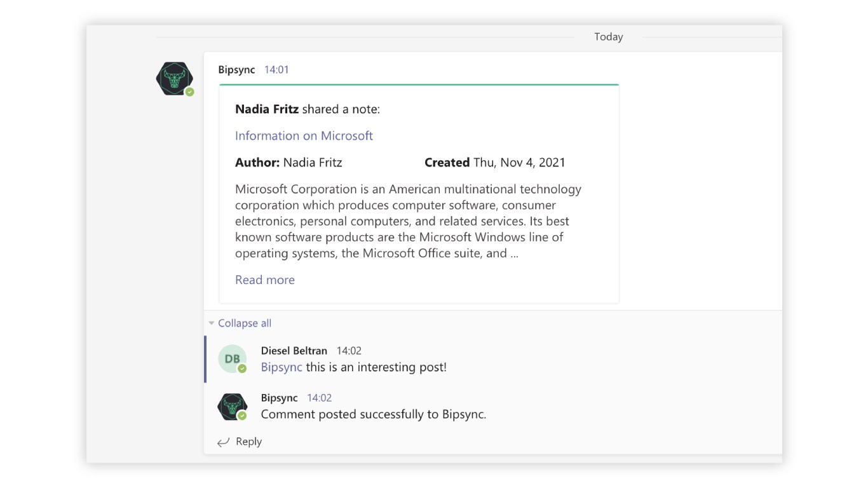
Task: Click the reply arrow icon
Action: click(x=223, y=442)
